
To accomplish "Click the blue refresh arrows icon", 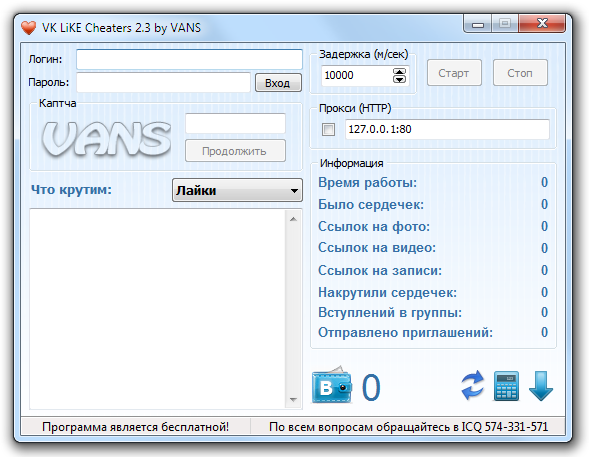I will click(x=473, y=386).
